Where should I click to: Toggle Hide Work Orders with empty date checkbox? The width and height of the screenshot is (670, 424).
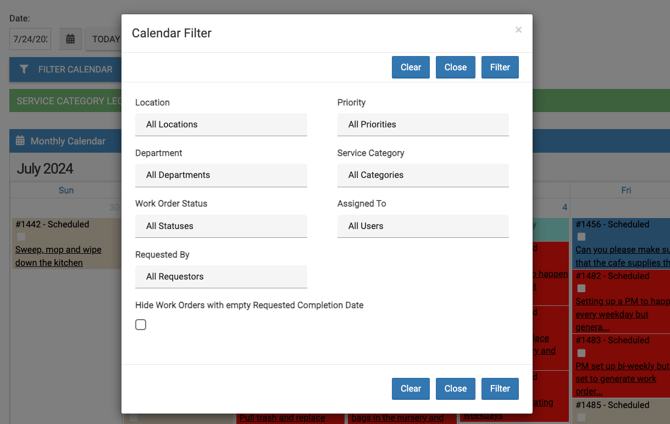tap(141, 325)
